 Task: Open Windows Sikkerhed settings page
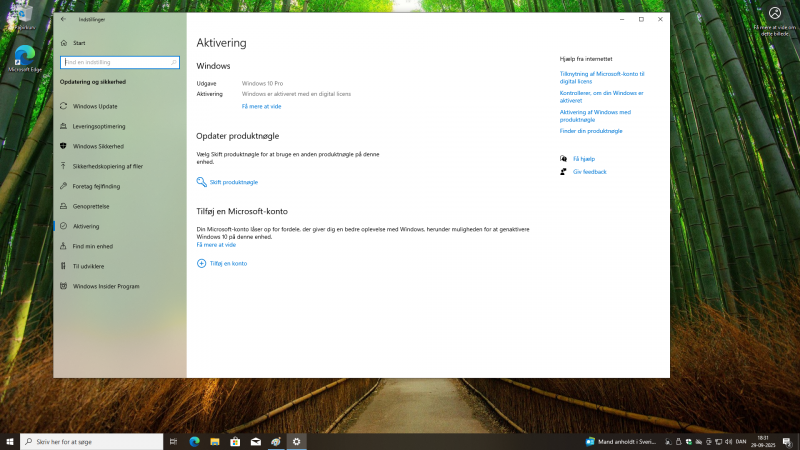99,146
